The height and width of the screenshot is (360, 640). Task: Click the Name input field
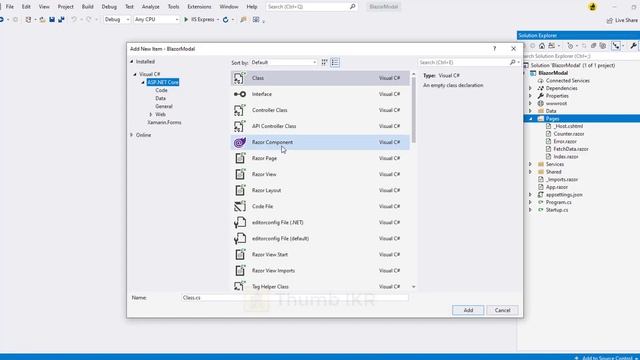click(295, 298)
